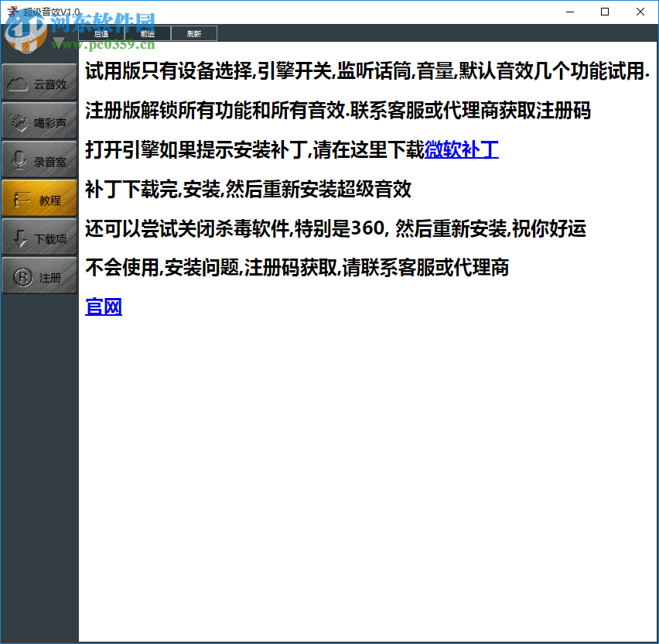Click the 后退 back button
The image size is (659, 644).
click(x=101, y=33)
